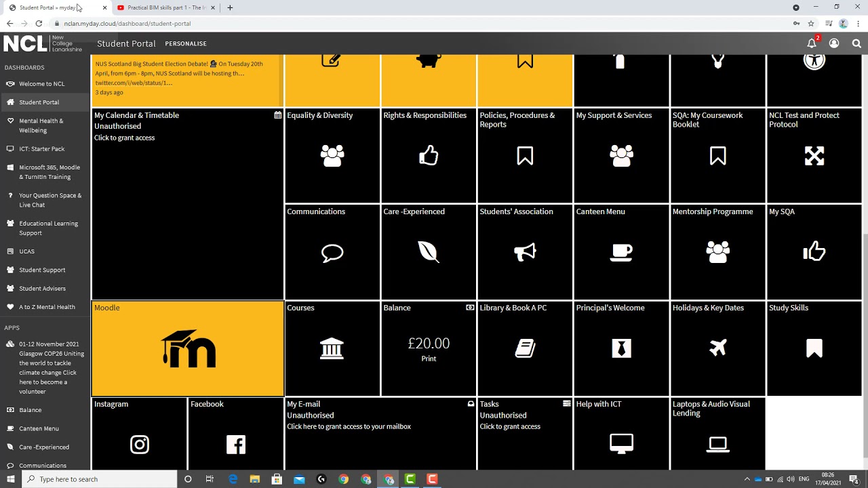Open Library & Book A PC tile
The height and width of the screenshot is (488, 868).
[525, 348]
